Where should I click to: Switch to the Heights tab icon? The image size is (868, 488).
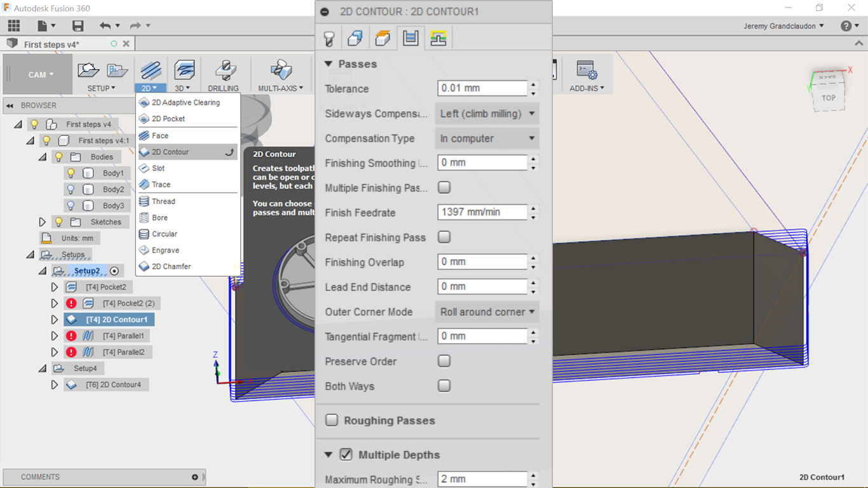coord(383,39)
